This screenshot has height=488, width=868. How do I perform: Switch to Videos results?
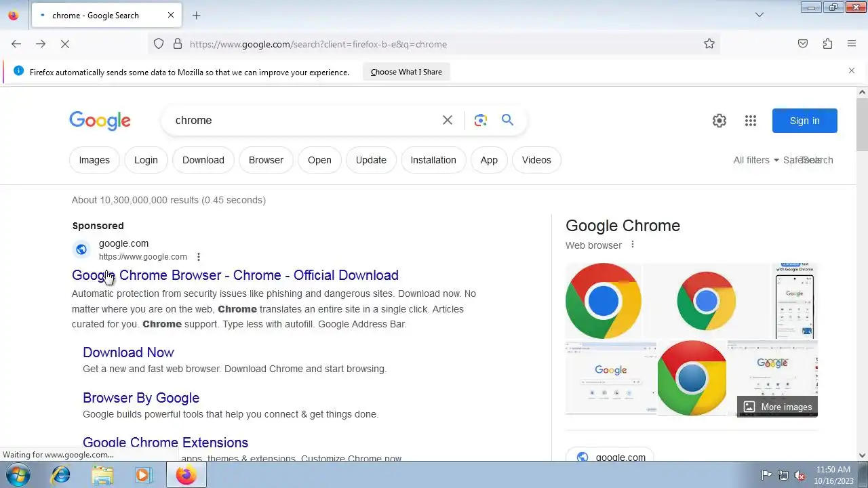tap(536, 160)
